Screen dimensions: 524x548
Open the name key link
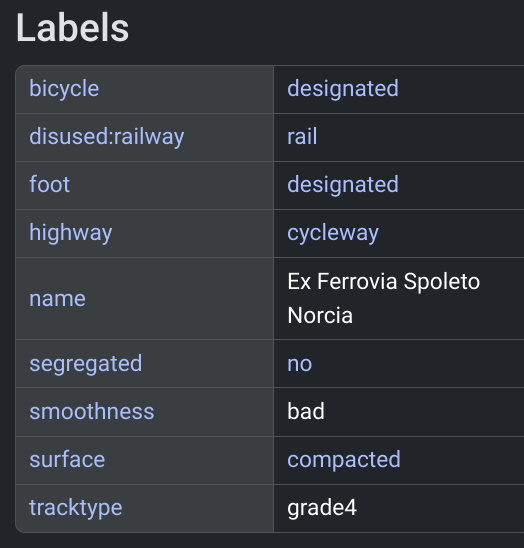click(57, 299)
